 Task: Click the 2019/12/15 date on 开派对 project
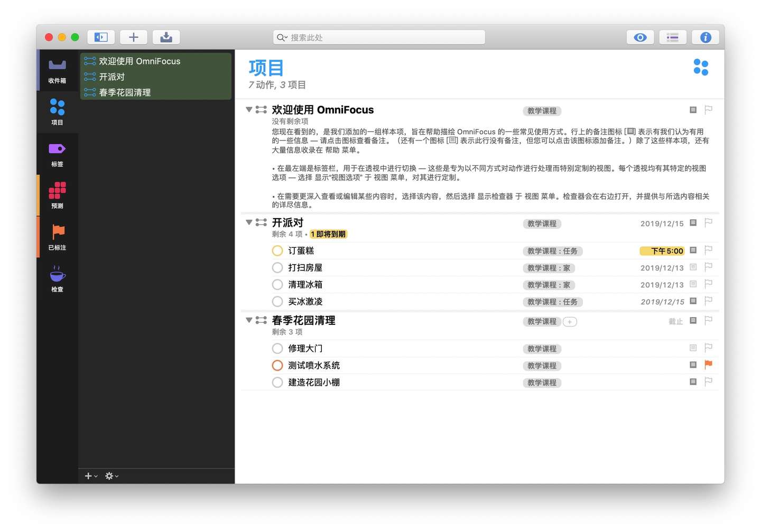coord(662,223)
